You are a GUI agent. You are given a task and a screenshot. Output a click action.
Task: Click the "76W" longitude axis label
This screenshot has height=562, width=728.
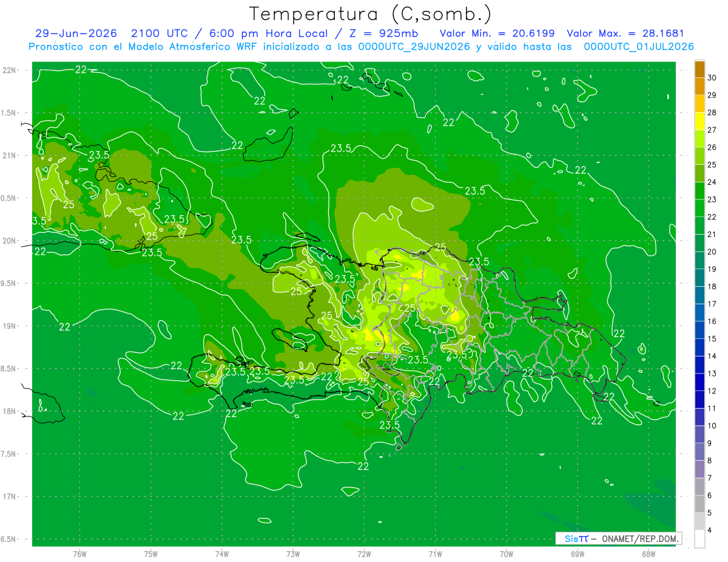click(79, 554)
